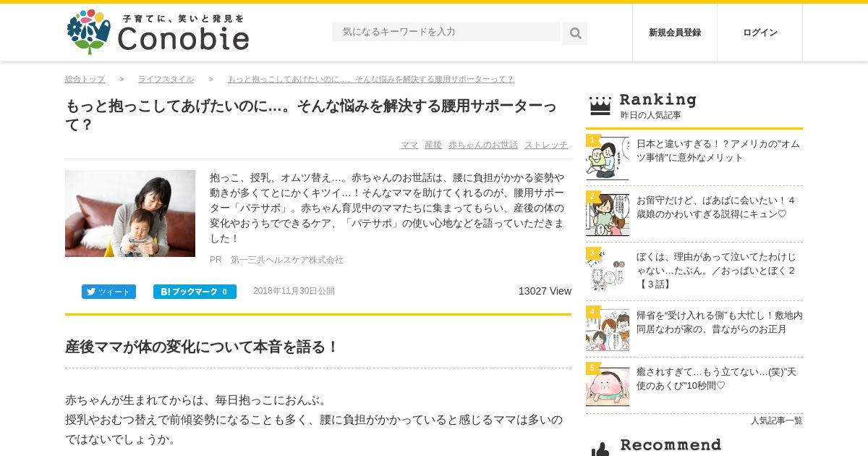Click the 2018年11月30日公開 date text

tap(294, 291)
